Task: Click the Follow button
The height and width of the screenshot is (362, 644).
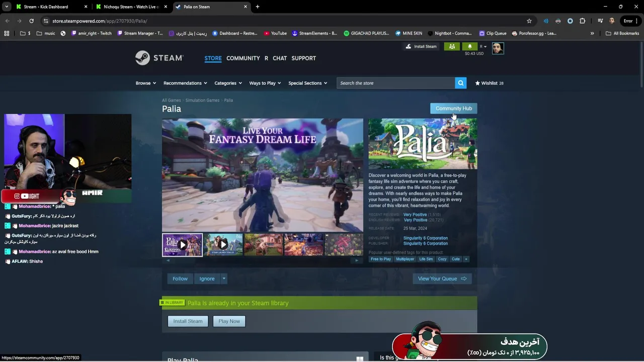Action: pos(180,279)
